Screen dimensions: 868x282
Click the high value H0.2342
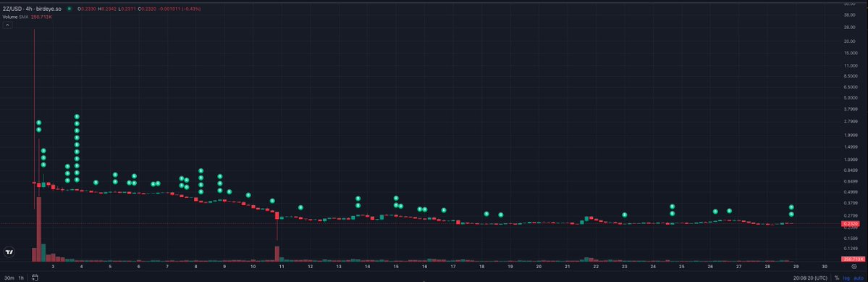click(x=107, y=9)
